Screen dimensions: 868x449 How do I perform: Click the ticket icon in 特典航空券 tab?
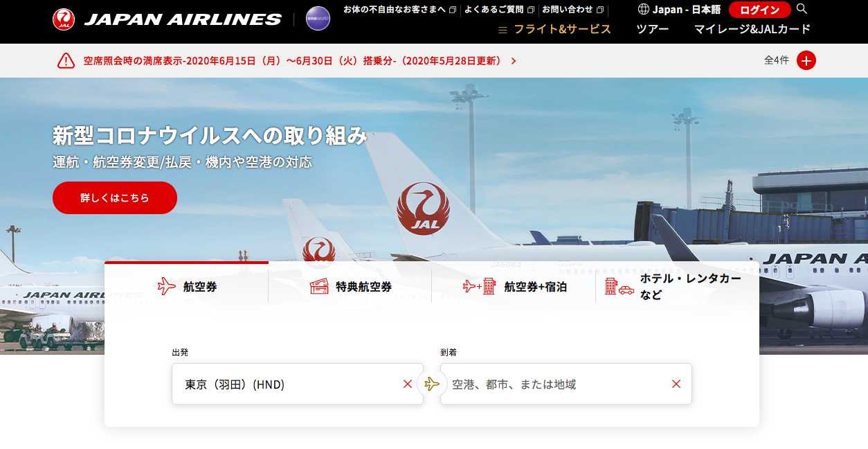point(319,286)
